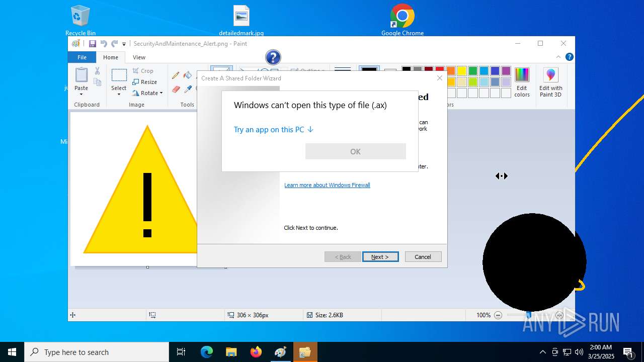Click the volume speaker tray icon
This screenshot has height=362, width=644.
pos(579,352)
